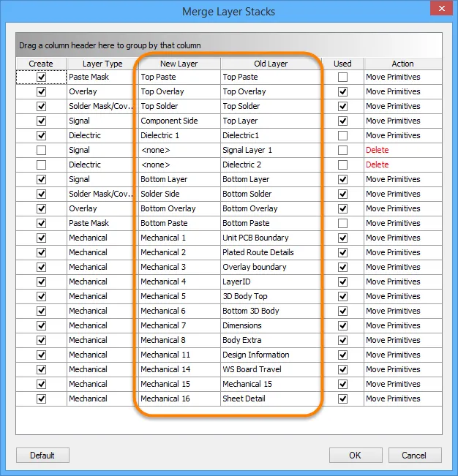Select the Solder Side new layer cell

(179, 194)
